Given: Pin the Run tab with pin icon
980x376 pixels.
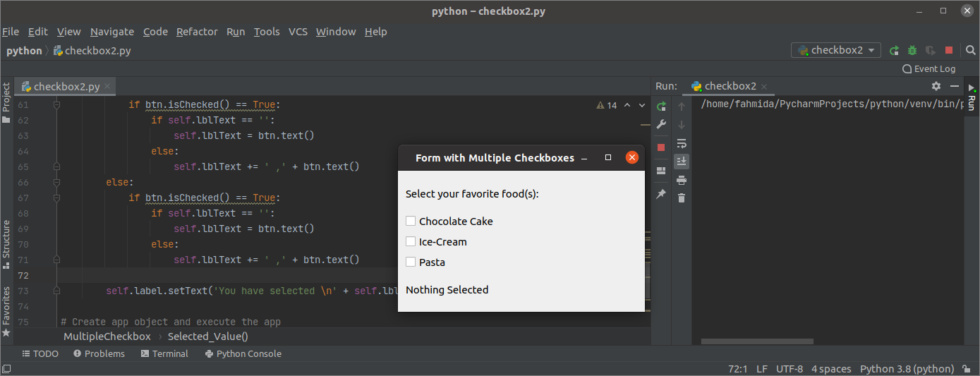Looking at the screenshot, I should coord(661,193).
